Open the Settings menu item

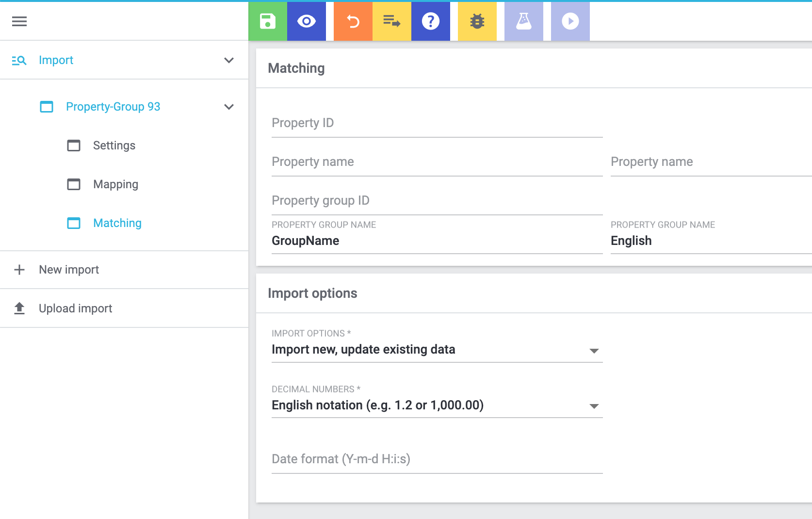(x=114, y=146)
